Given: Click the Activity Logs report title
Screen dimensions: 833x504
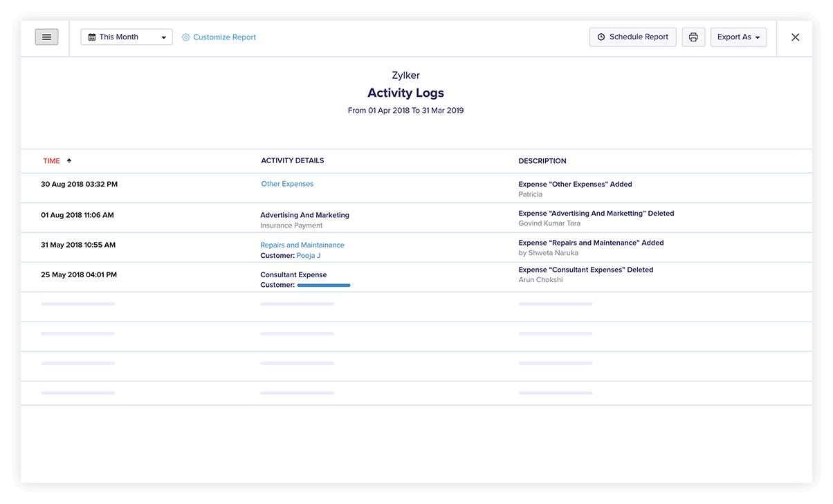Looking at the screenshot, I should click(x=405, y=93).
